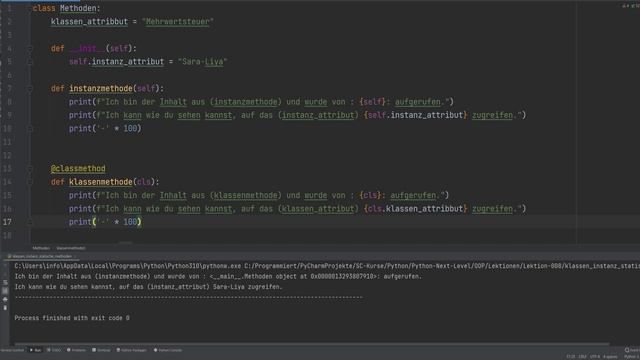Click the Methoden breadcrumb
Screen dimensions: 640x360
point(41,248)
